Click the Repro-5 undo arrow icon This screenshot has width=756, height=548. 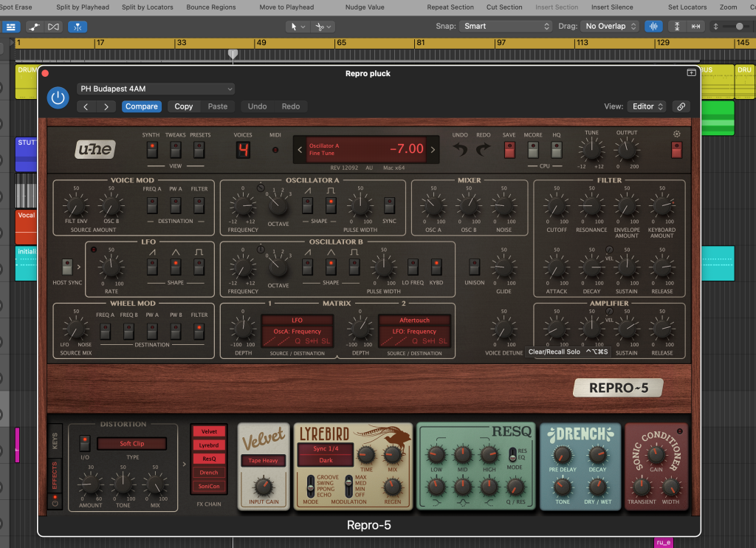pos(460,149)
